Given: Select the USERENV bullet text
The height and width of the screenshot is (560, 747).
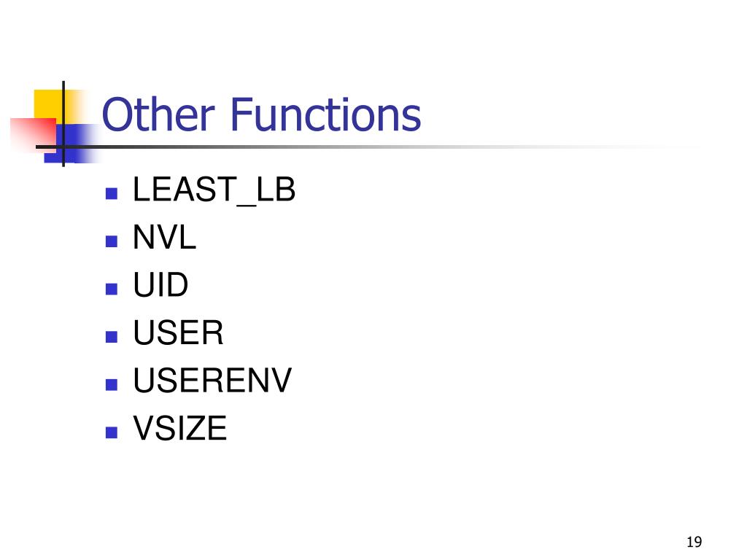Looking at the screenshot, I should (x=212, y=380).
